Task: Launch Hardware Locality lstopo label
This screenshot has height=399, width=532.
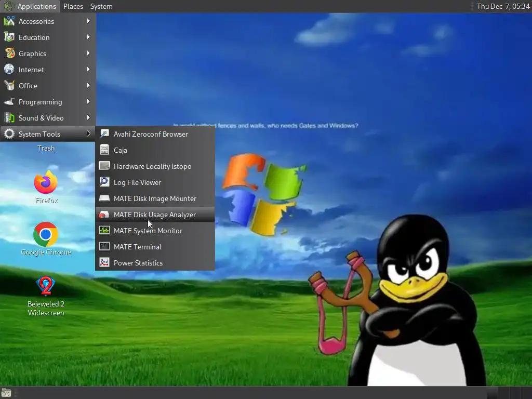Action: point(152,166)
